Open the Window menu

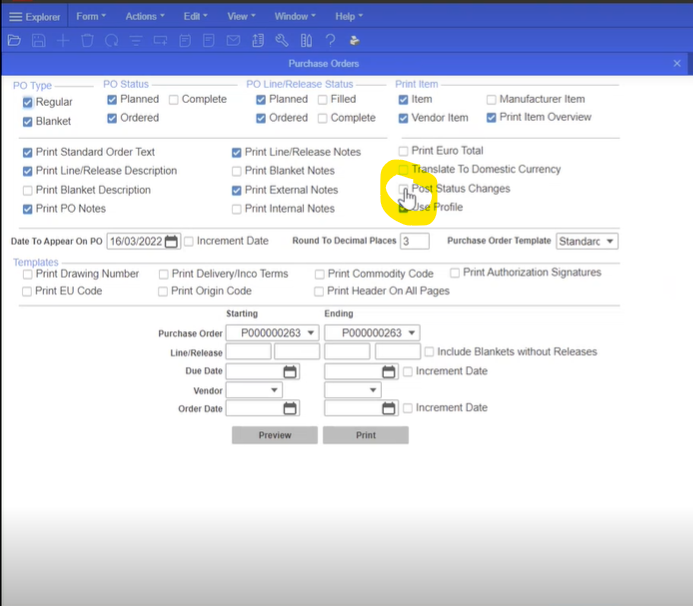pyautogui.click(x=296, y=16)
